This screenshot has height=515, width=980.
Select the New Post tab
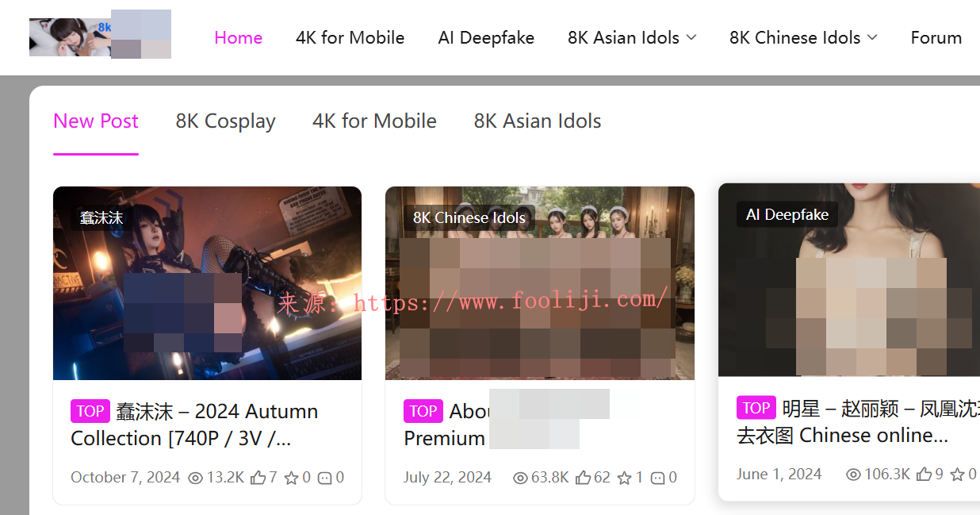96,121
